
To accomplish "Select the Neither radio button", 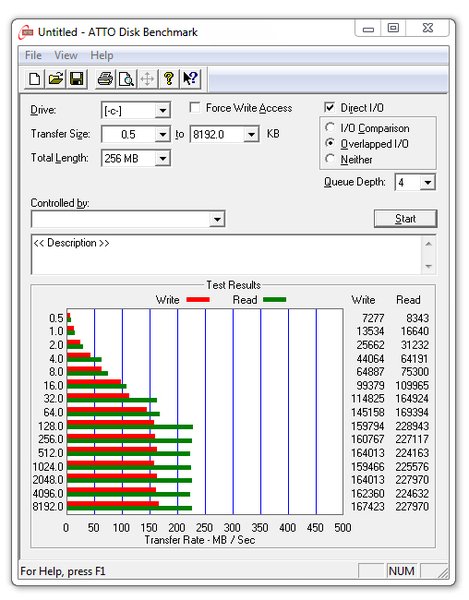I will [x=330, y=159].
